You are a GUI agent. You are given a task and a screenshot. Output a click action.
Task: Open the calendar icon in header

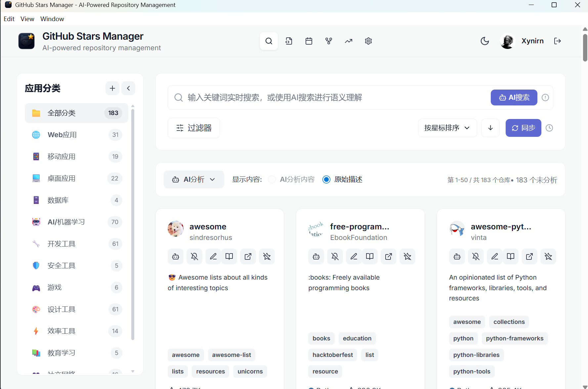tap(309, 41)
